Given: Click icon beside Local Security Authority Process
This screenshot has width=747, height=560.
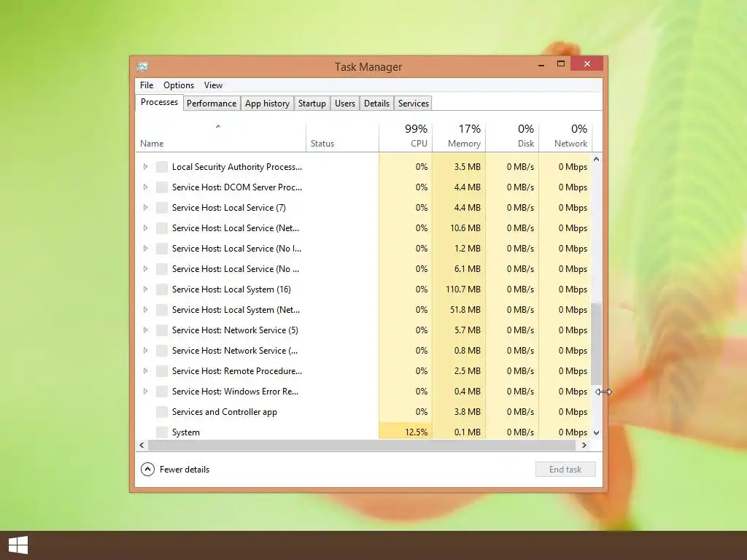Looking at the screenshot, I should (162, 167).
